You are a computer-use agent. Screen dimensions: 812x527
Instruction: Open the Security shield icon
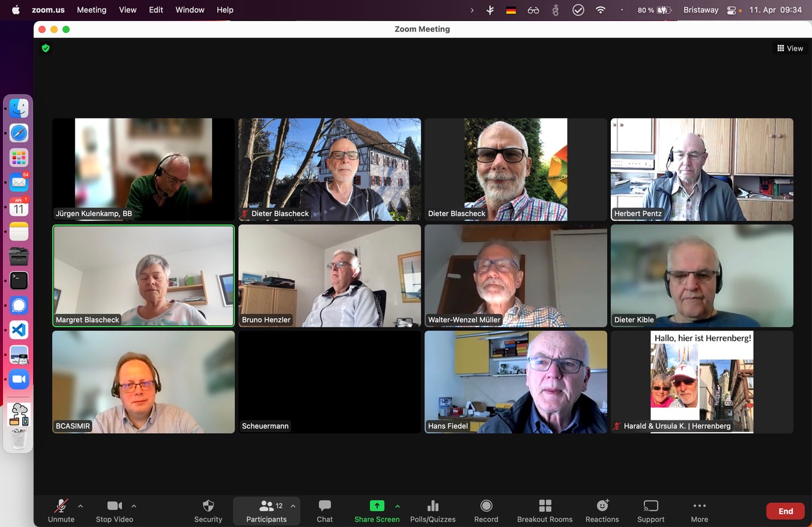click(208, 506)
